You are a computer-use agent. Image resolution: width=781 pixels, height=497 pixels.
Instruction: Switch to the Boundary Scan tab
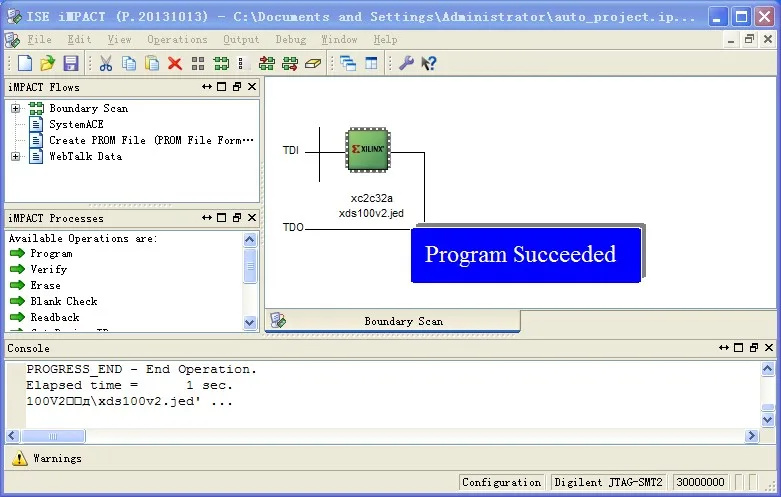pos(393,321)
